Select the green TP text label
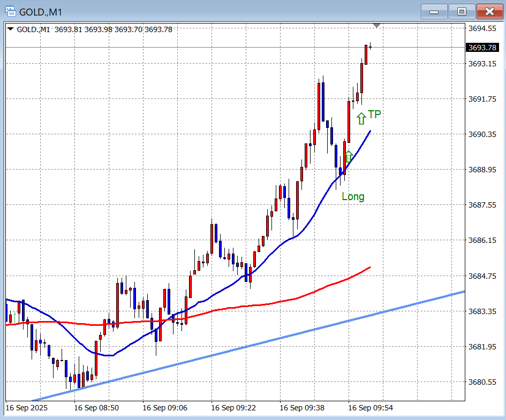The height and width of the screenshot is (420, 506). click(x=374, y=114)
